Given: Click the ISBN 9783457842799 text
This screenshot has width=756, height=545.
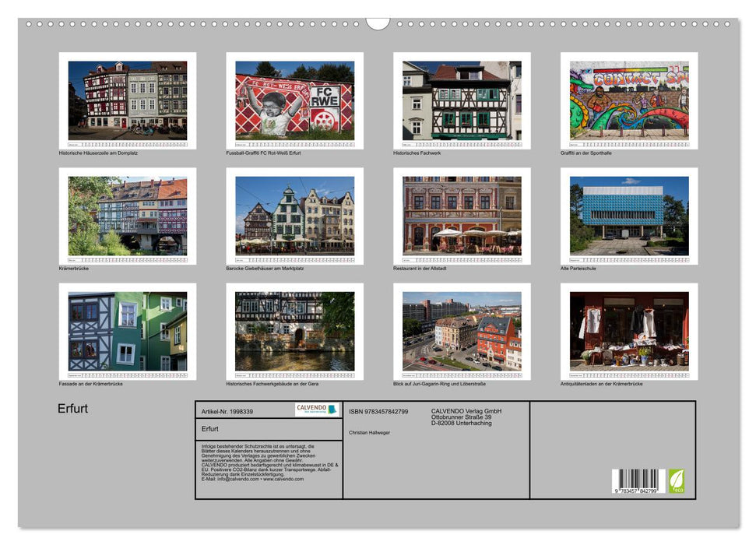Looking at the screenshot, I should (378, 411).
